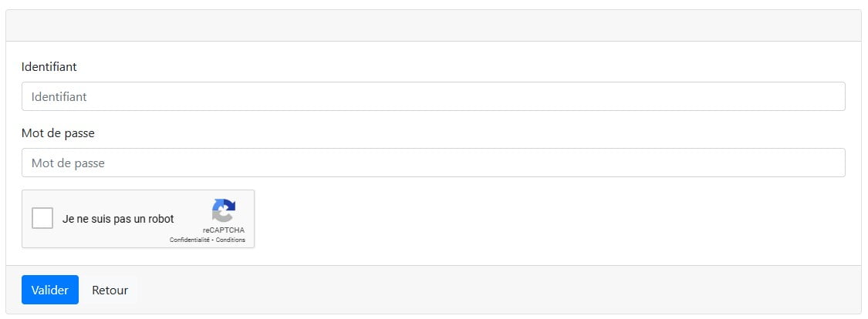The width and height of the screenshot is (868, 319).
Task: Click empty footer area right of Retour
Action: tap(498, 290)
